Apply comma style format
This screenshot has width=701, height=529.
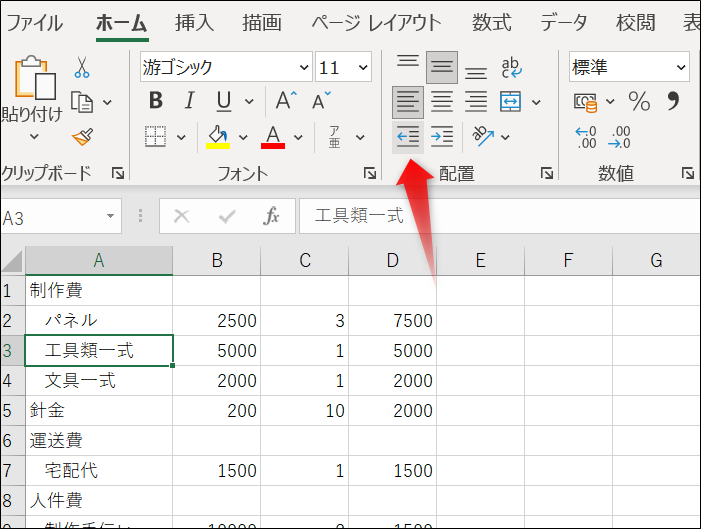pos(673,101)
